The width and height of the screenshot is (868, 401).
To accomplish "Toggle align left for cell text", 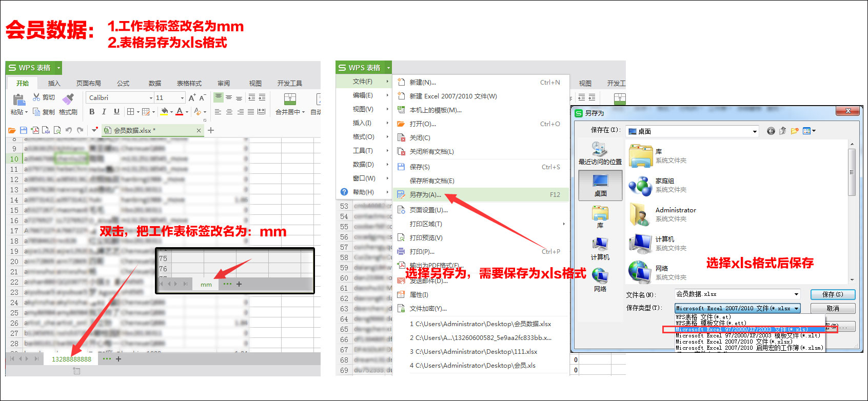I will pyautogui.click(x=218, y=112).
